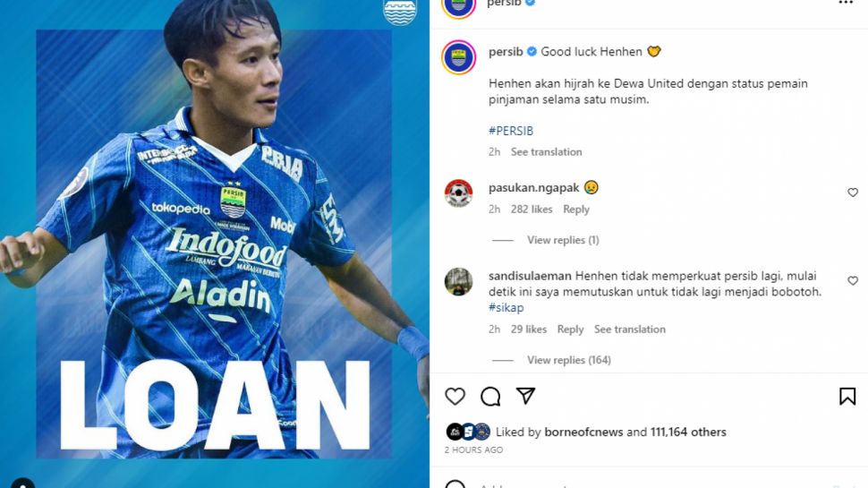Screen dimensions: 868x488
Task: Open the three-dot more options menu
Action: click(846, 4)
